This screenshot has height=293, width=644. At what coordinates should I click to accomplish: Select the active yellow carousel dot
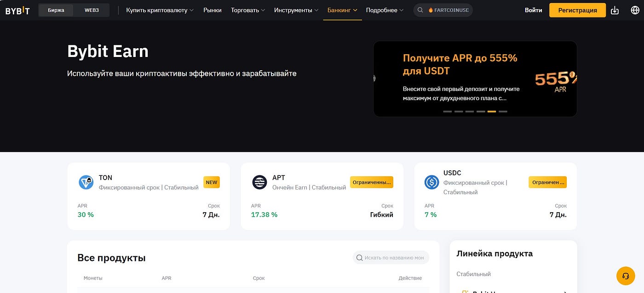(492, 112)
